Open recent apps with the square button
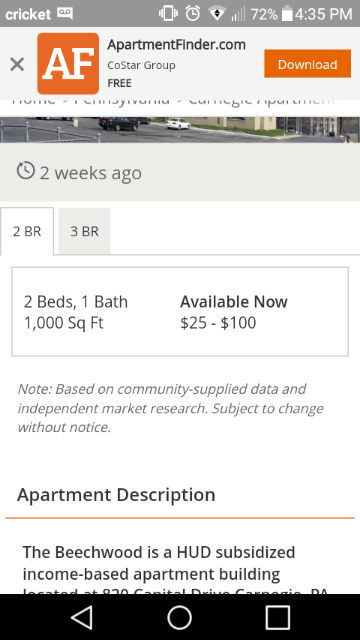The width and height of the screenshot is (360, 640). [x=278, y=617]
